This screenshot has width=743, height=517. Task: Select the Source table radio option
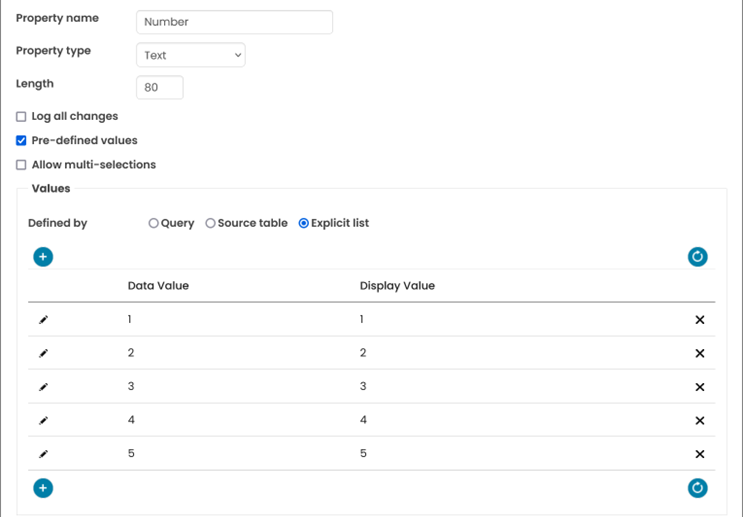210,223
